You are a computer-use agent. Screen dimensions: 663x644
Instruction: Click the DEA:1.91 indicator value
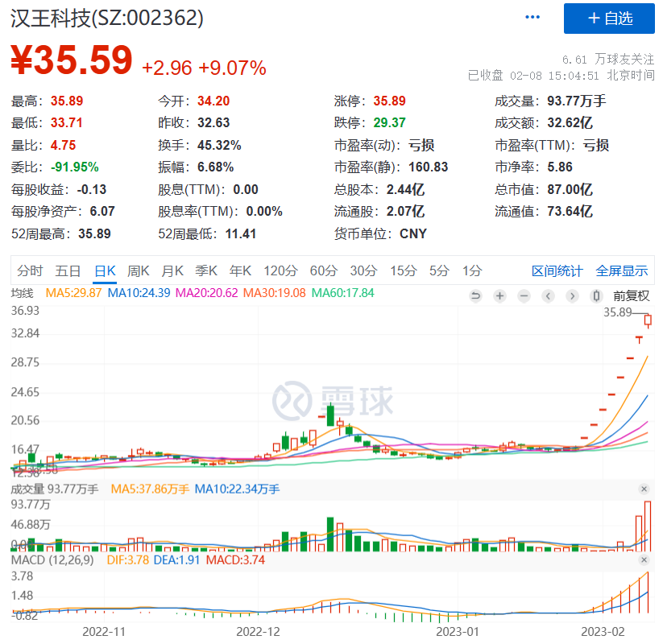pos(176,560)
